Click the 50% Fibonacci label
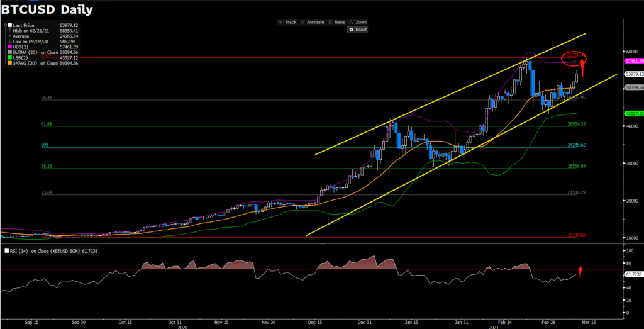This screenshot has height=329, width=644. click(x=45, y=145)
